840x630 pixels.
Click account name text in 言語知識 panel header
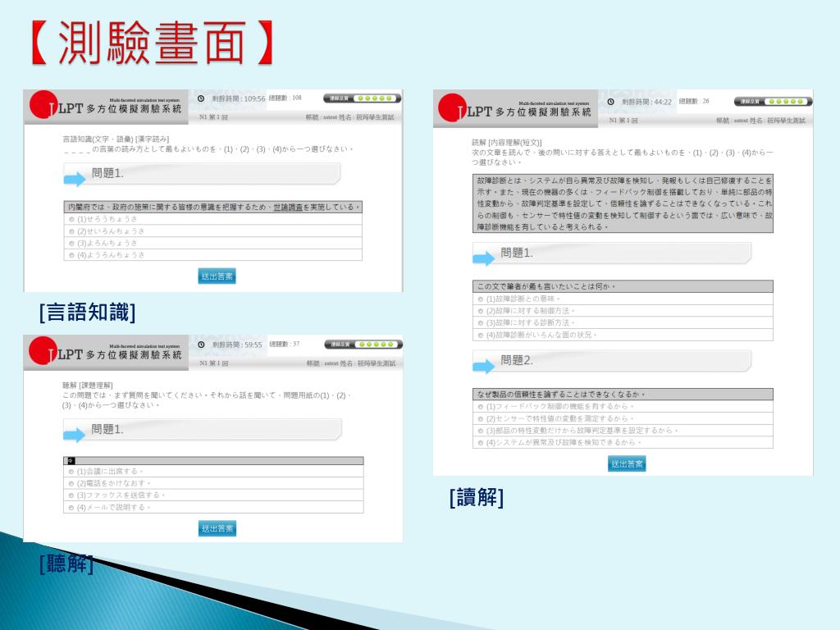[x=349, y=117]
